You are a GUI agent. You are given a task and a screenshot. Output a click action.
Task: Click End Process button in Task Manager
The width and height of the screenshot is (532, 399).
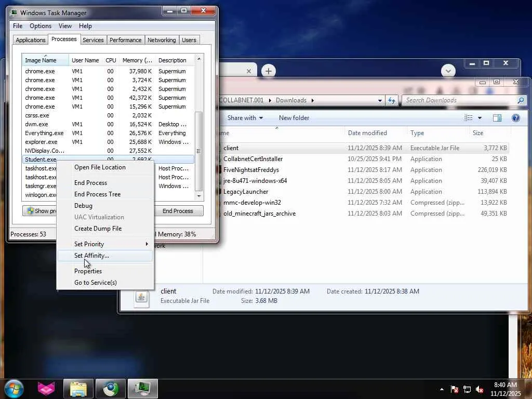pos(178,211)
